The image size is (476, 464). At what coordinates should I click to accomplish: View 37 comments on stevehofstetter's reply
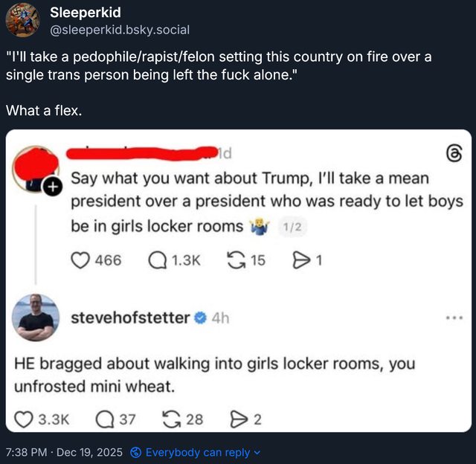click(105, 419)
